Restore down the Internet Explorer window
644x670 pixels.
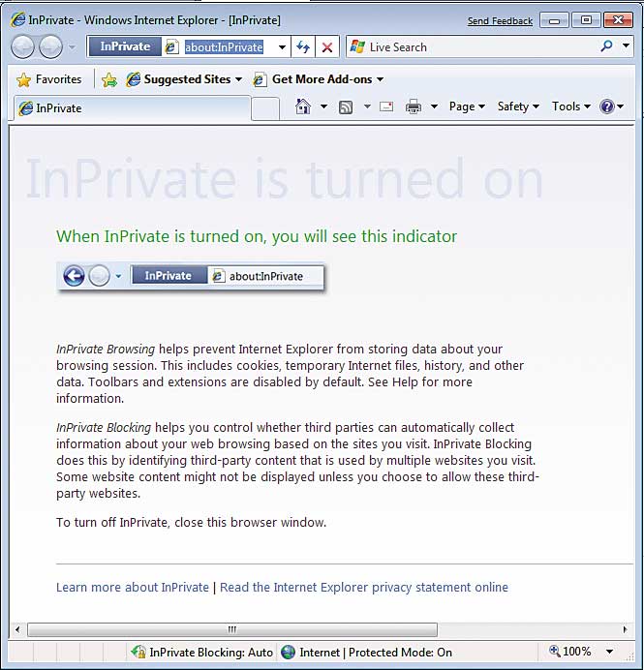tap(586, 20)
